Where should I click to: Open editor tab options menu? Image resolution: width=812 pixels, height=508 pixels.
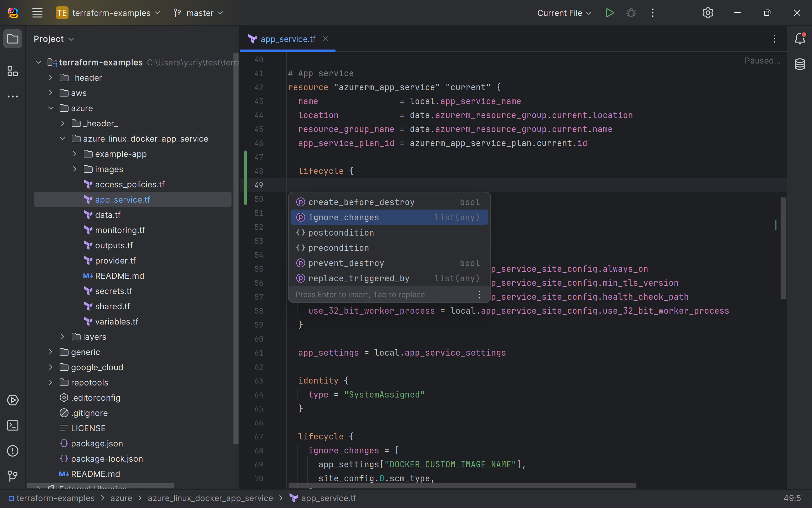point(775,39)
